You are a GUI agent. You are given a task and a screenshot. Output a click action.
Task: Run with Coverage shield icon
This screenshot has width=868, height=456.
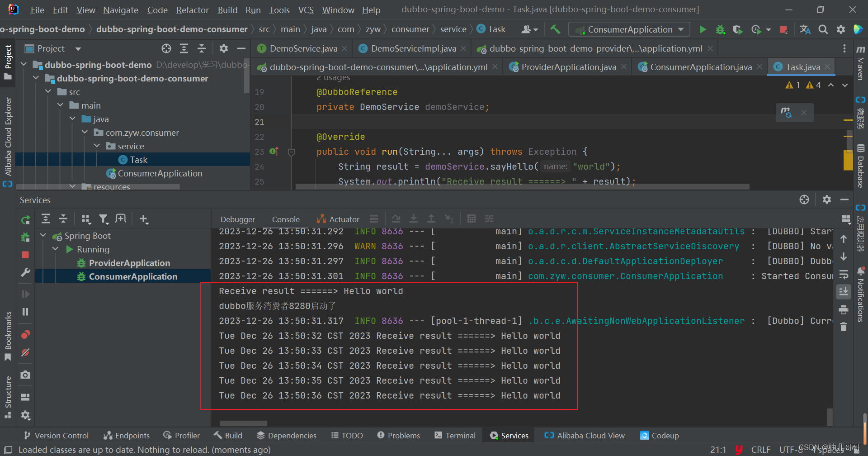(x=737, y=29)
